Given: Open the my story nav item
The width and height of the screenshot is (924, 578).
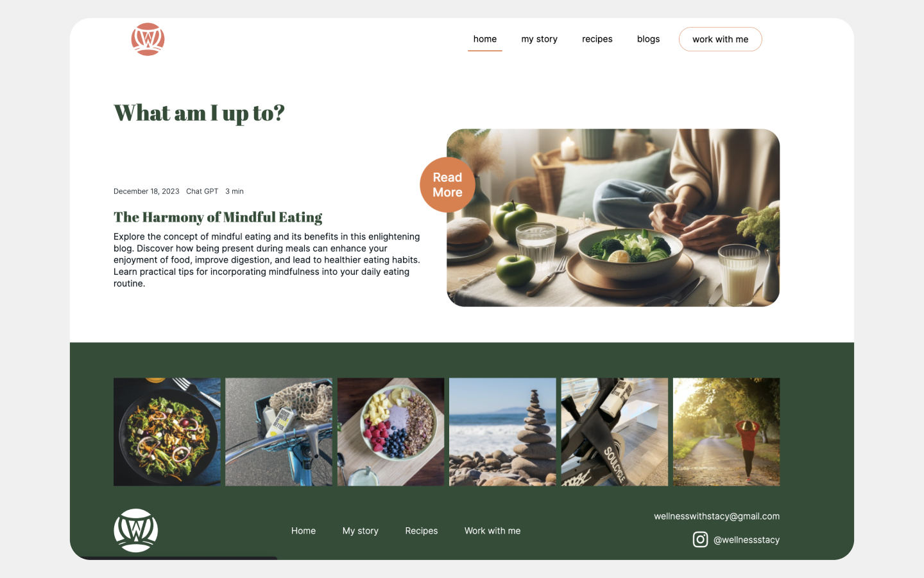Looking at the screenshot, I should 539,39.
